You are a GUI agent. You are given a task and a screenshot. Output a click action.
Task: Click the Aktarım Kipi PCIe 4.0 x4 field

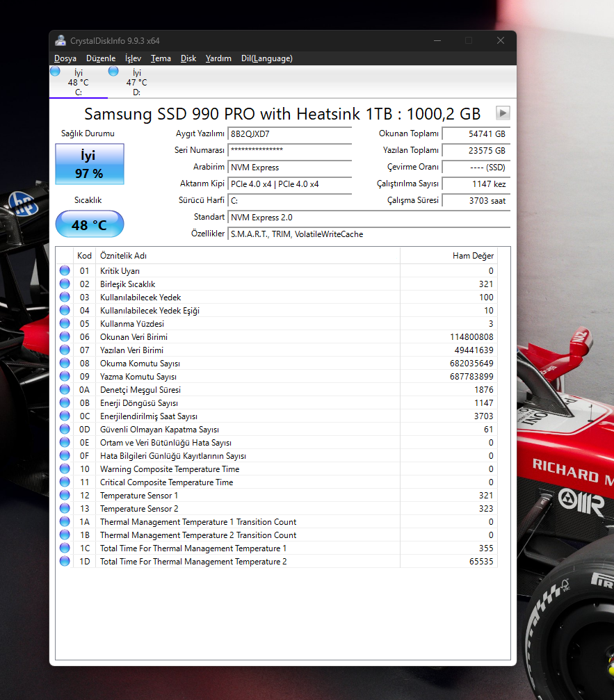[x=290, y=184]
